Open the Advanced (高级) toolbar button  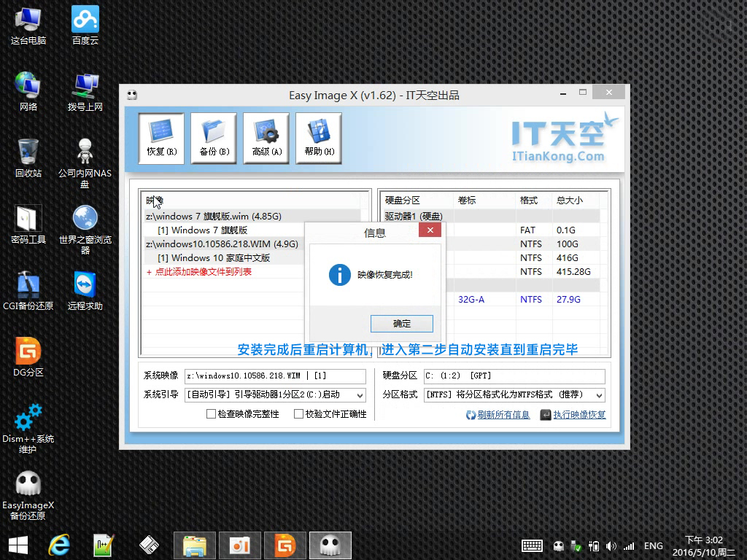pos(266,138)
